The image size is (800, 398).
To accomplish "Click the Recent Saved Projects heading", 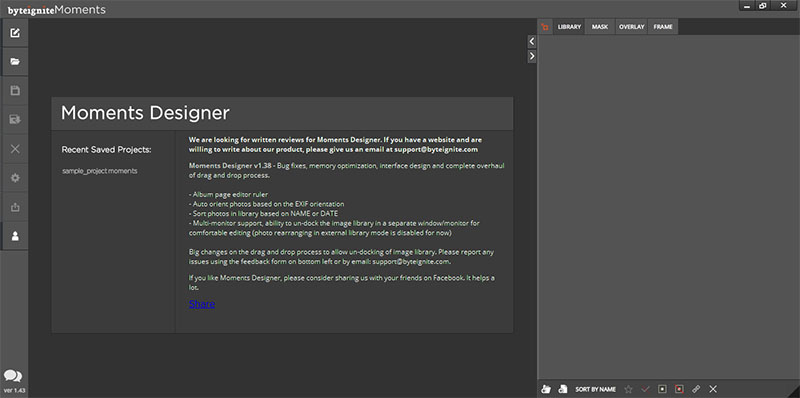I will coord(107,150).
